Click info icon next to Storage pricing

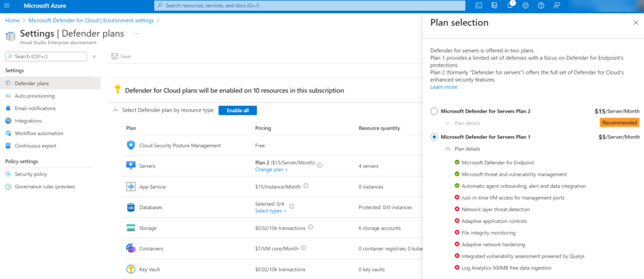click(311, 227)
